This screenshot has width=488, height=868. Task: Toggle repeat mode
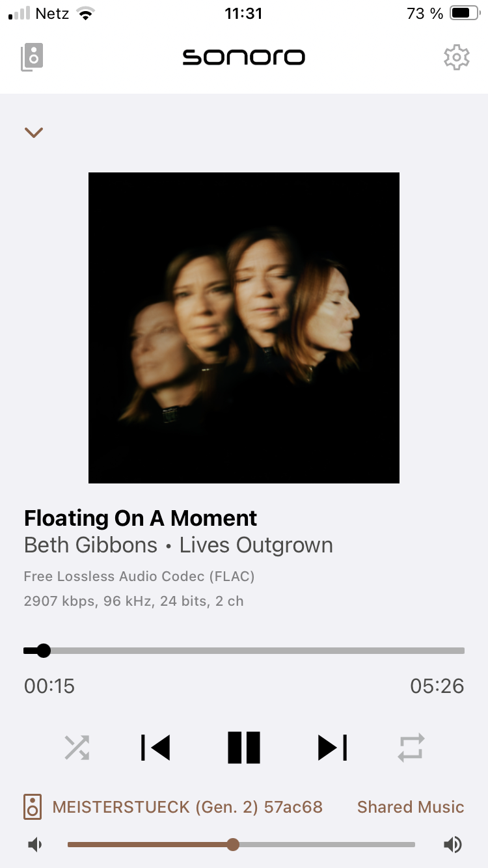pyautogui.click(x=411, y=748)
